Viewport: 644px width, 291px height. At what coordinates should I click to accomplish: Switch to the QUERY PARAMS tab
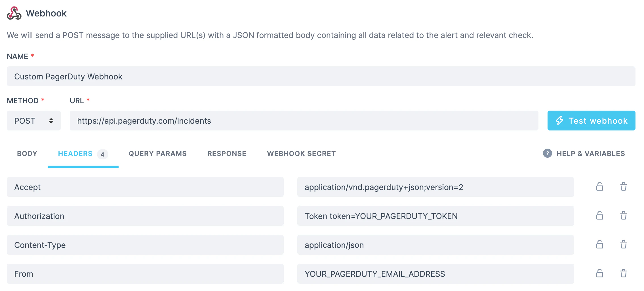[x=157, y=153]
